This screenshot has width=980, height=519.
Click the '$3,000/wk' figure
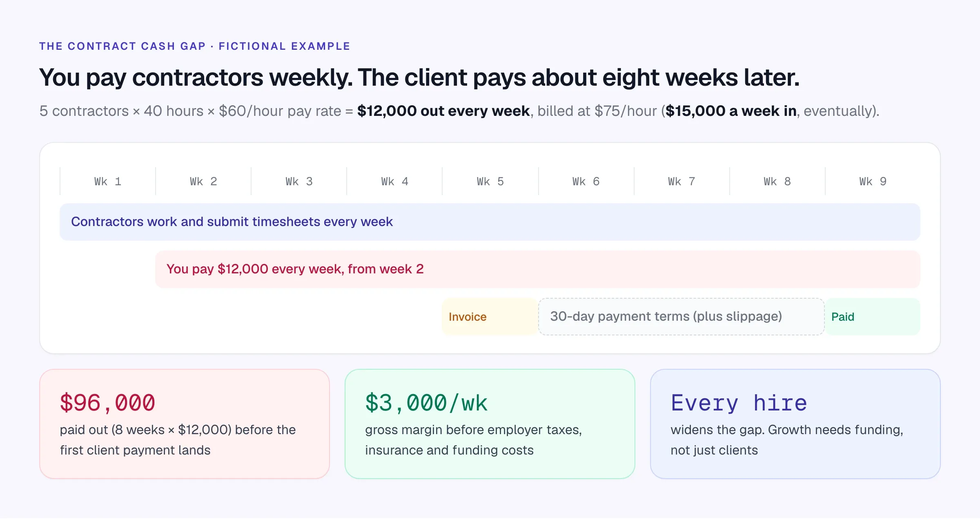[x=426, y=403]
